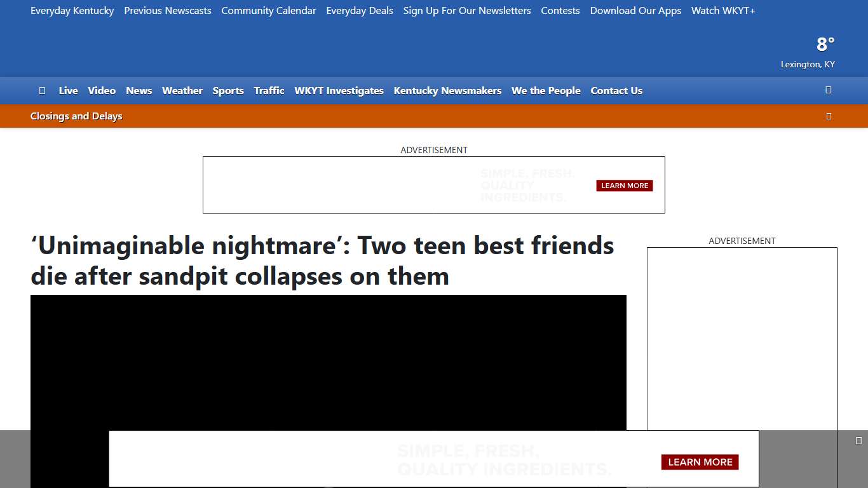The width and height of the screenshot is (868, 488).
Task: Click the current temperature weather display
Action: tap(824, 44)
